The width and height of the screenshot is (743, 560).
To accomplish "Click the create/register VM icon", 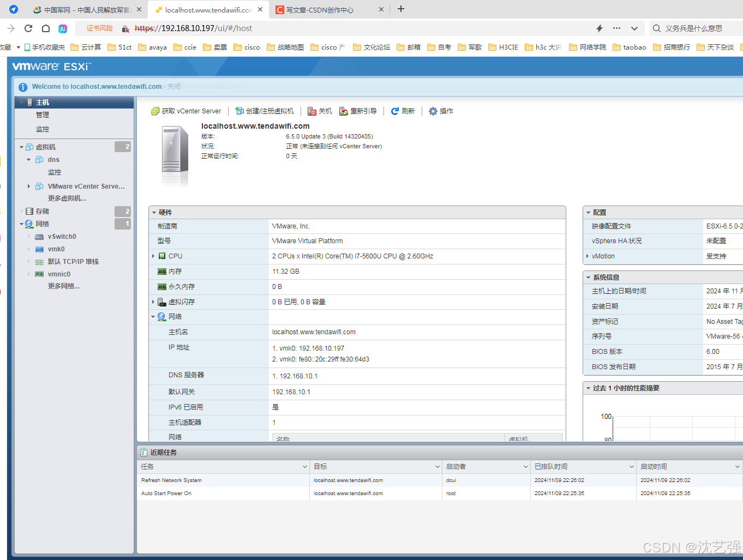I will [x=239, y=111].
